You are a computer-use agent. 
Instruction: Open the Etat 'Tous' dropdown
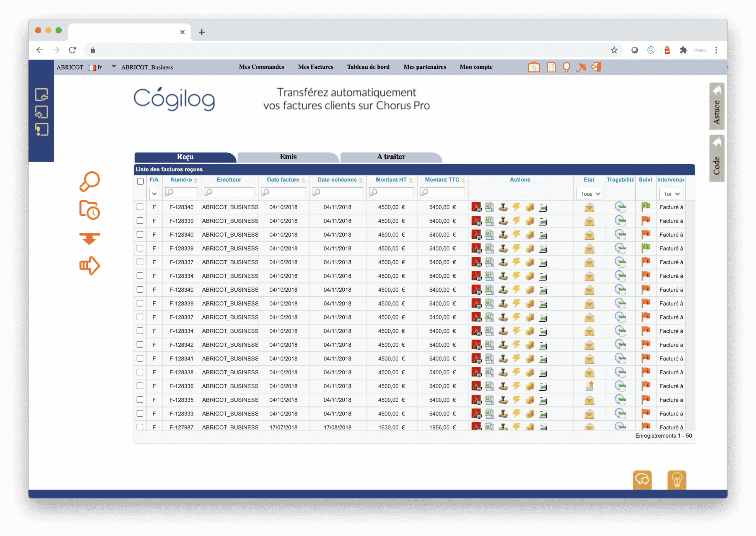(589, 194)
